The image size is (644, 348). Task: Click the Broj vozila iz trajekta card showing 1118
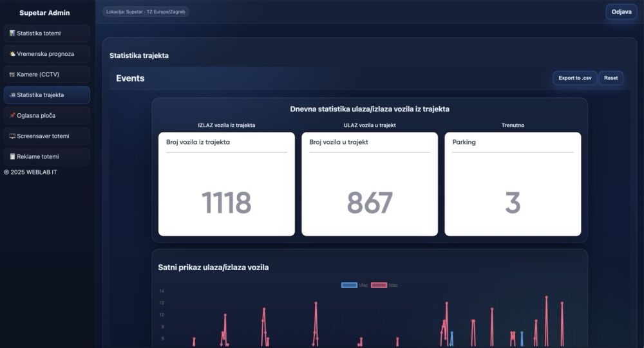point(227,184)
